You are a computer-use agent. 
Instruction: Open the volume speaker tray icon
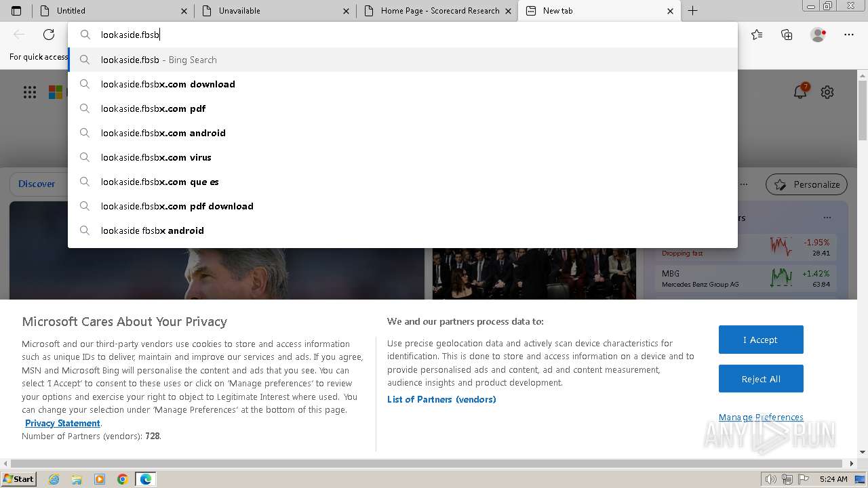coord(771,479)
